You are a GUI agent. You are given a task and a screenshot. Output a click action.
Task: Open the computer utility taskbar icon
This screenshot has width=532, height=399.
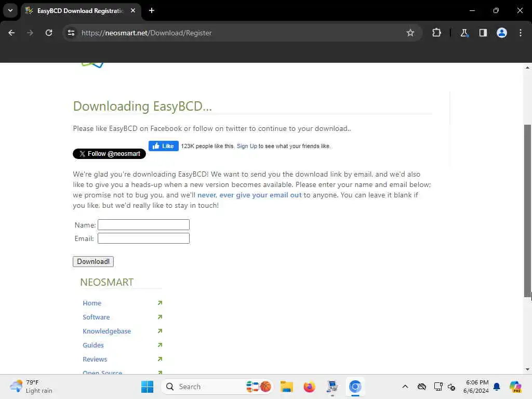pos(332,387)
